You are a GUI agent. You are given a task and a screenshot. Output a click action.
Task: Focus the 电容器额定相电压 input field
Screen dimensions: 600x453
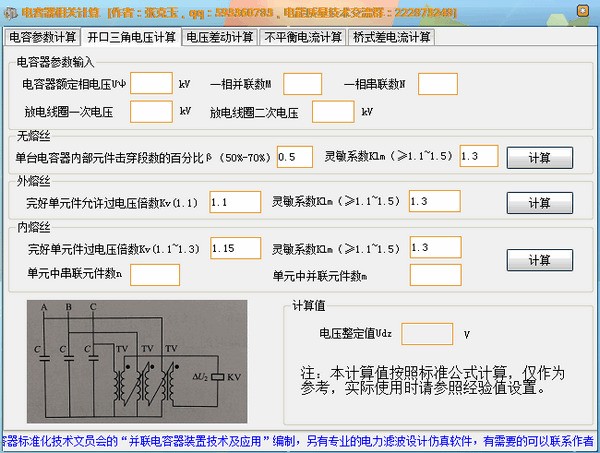click(x=152, y=83)
